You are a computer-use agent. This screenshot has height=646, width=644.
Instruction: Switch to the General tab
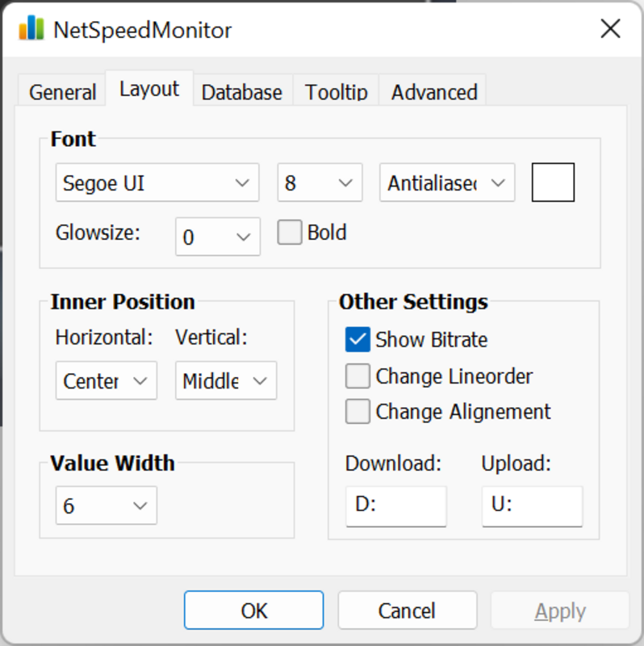coord(62,91)
